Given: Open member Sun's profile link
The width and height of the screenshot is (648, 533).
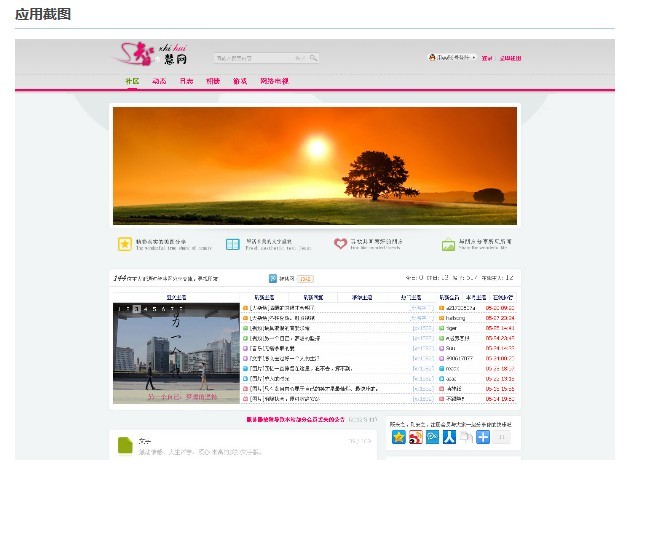Looking at the screenshot, I should [450, 348].
